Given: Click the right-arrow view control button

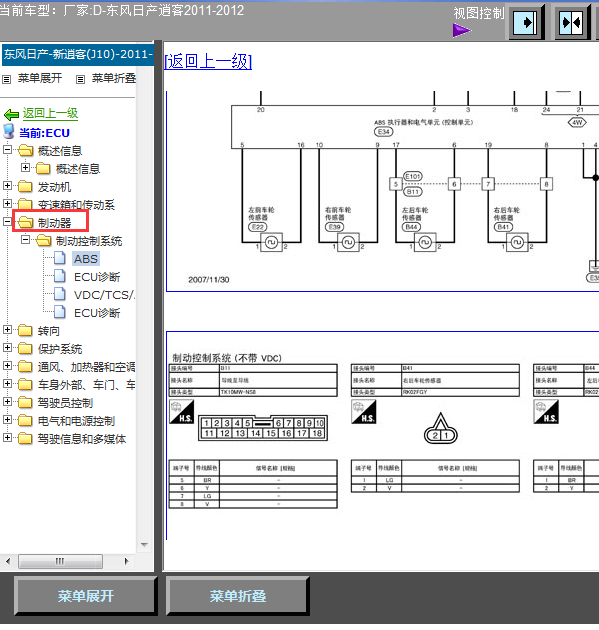Looking at the screenshot, I should (526, 22).
